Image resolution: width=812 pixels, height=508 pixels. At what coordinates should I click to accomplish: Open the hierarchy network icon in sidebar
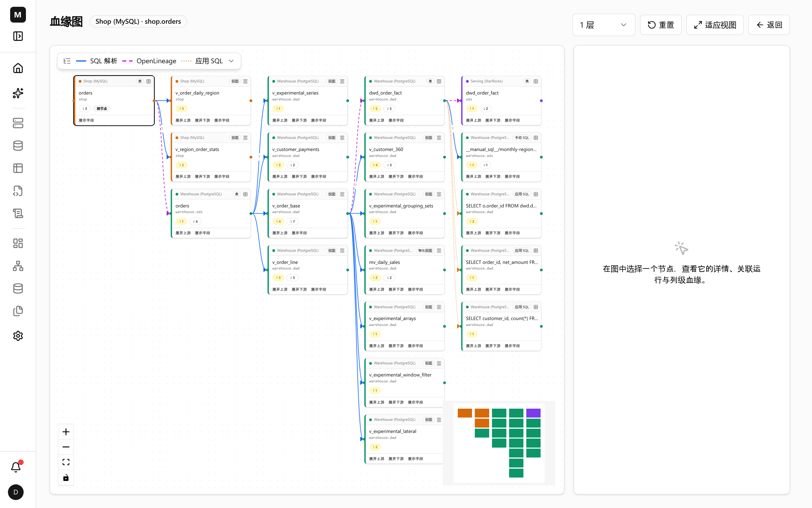[x=18, y=266]
